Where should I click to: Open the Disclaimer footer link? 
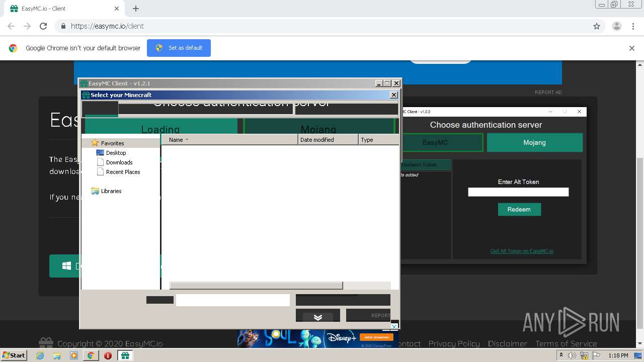(x=508, y=344)
